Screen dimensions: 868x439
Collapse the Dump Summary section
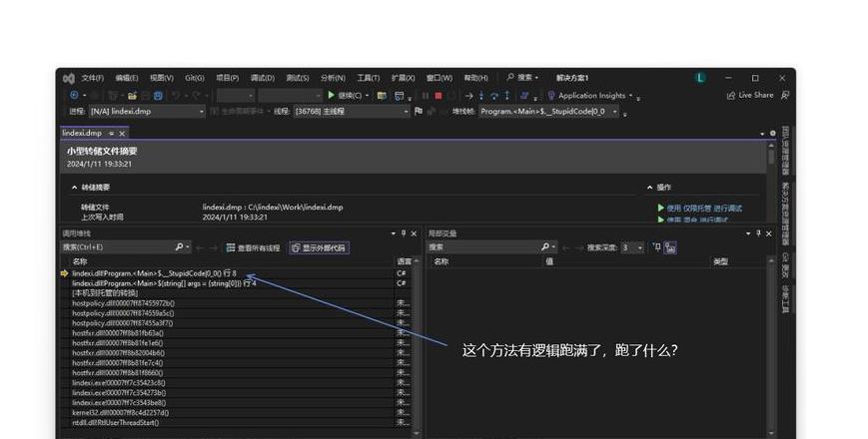(x=75, y=188)
